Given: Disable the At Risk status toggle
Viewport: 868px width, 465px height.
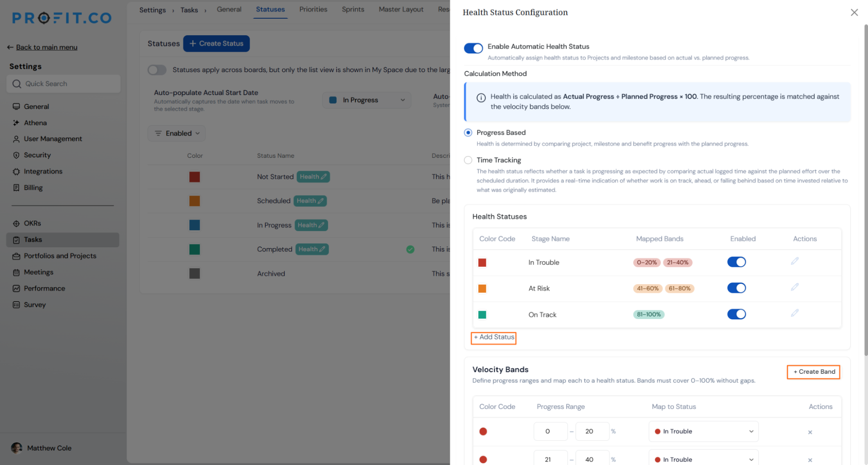Looking at the screenshot, I should pos(736,288).
